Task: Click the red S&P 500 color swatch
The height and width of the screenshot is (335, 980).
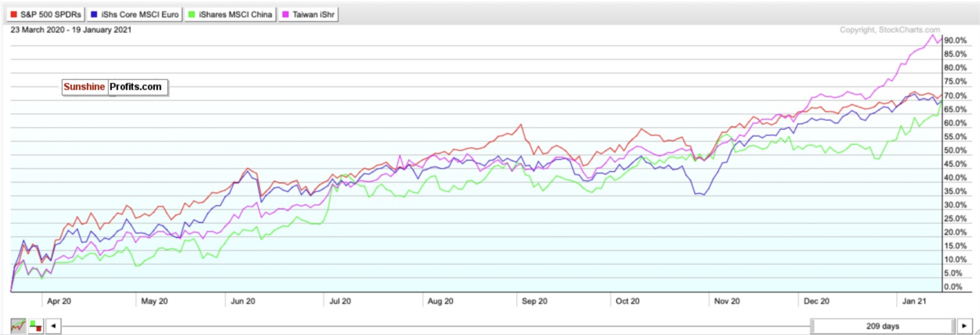Action: [14, 15]
